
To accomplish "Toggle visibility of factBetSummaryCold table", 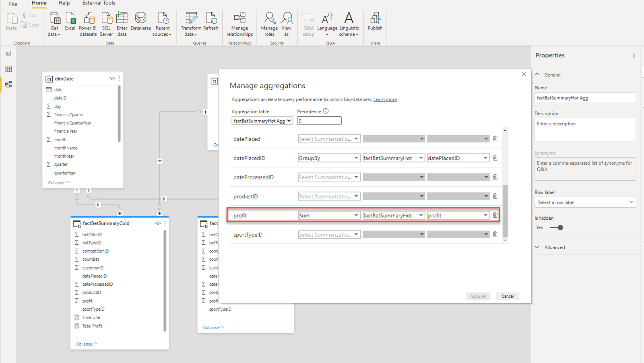I will point(158,223).
